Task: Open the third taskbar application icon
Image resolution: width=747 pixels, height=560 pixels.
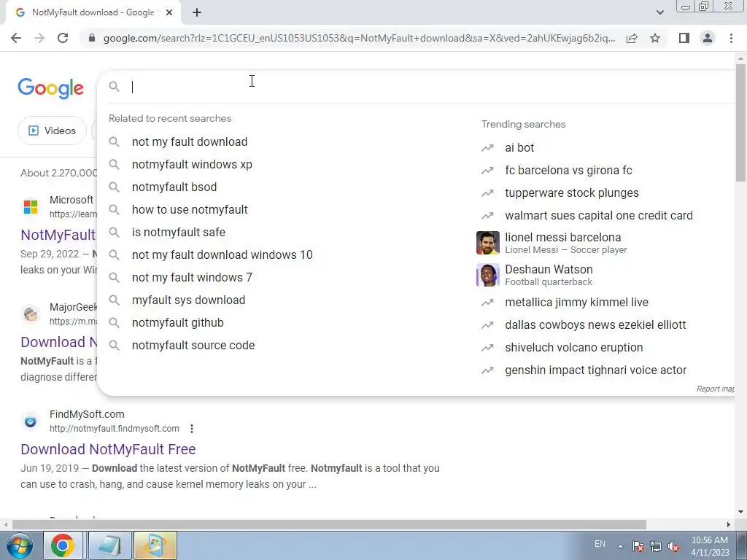Action: pos(155,545)
